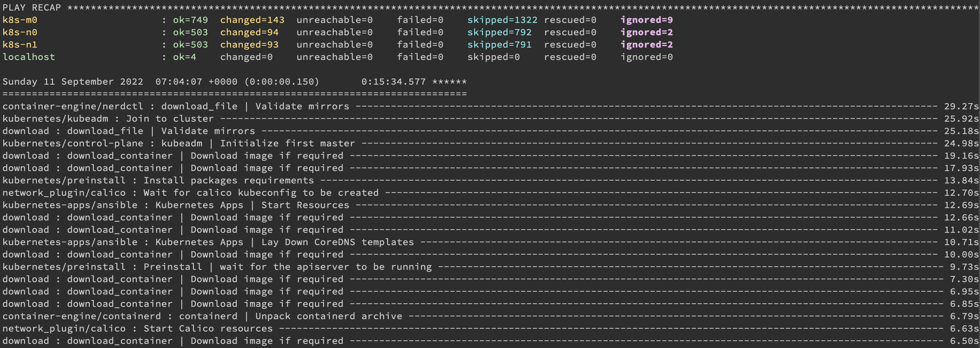The height and width of the screenshot is (348, 980).
Task: Click the k8s-n0 hostname
Action: (20, 32)
